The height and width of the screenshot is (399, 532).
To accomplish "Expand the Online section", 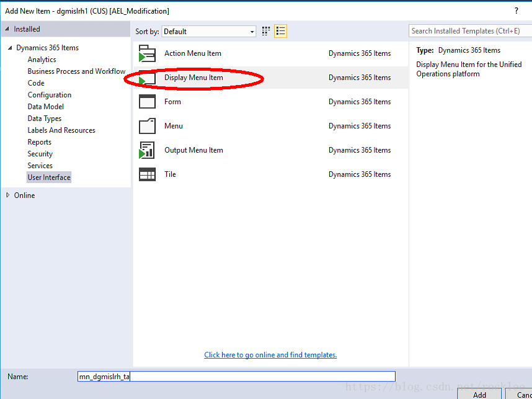I will 8,195.
